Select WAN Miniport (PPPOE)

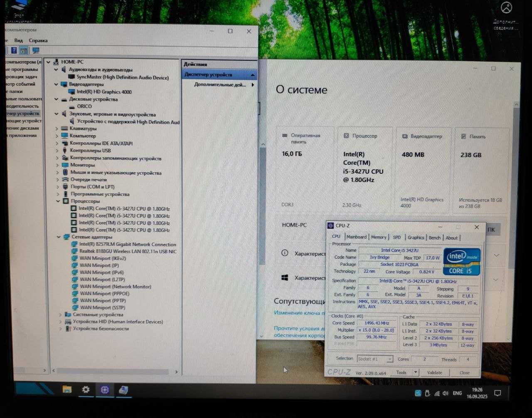click(104, 294)
